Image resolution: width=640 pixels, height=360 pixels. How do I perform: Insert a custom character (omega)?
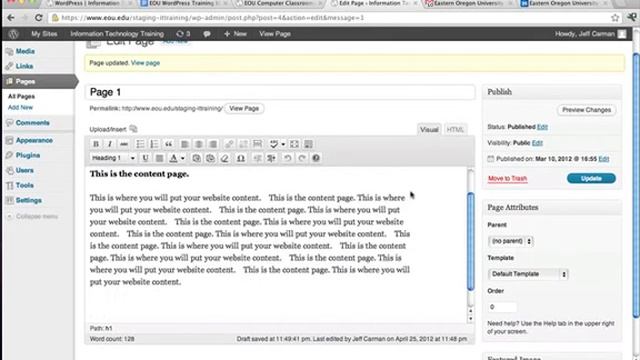click(x=241, y=158)
